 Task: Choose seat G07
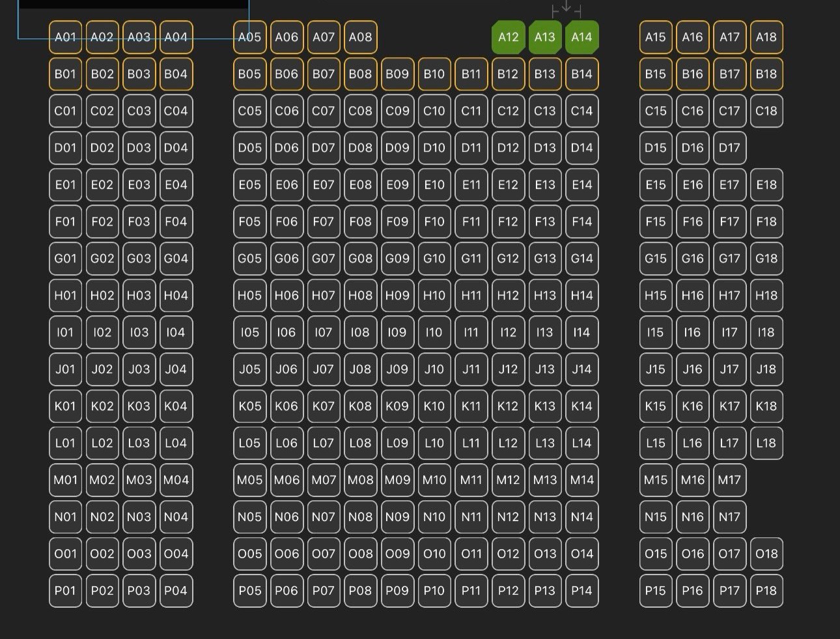[x=324, y=259]
